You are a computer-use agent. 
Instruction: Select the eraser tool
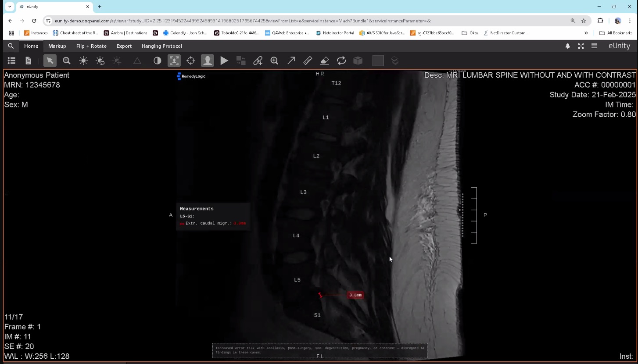coord(325,61)
